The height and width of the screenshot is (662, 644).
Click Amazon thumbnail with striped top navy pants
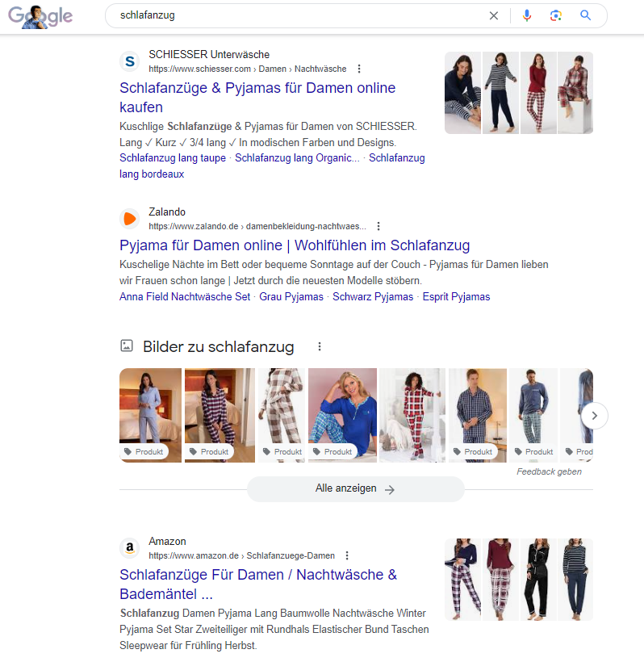point(575,580)
